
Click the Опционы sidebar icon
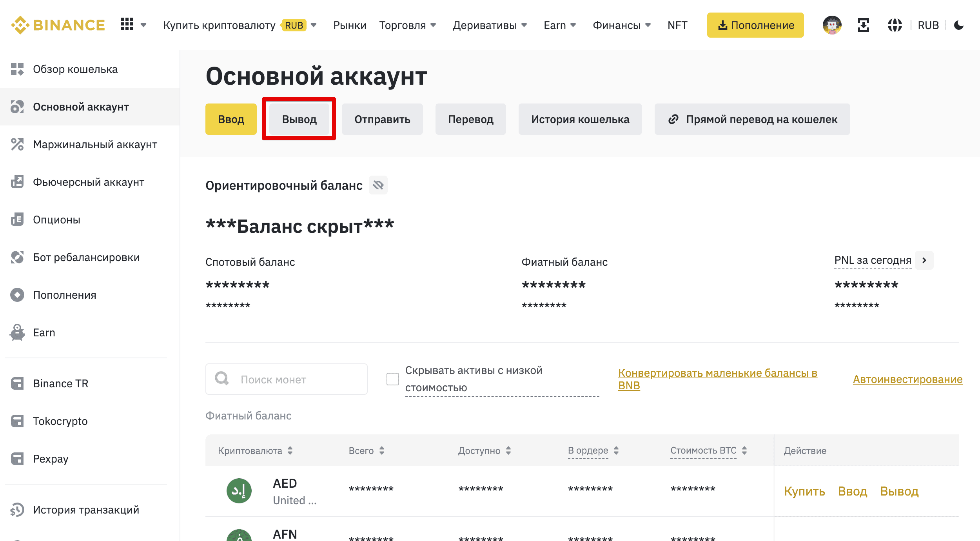[x=17, y=220]
